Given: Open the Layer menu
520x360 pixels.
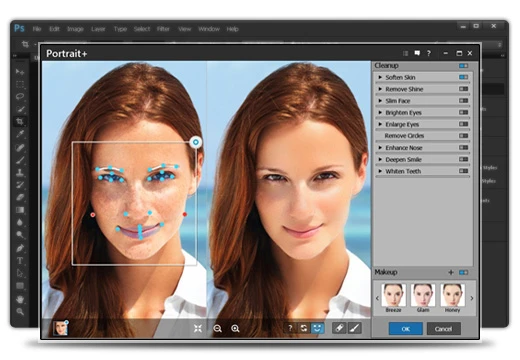Looking at the screenshot, I should [98, 29].
